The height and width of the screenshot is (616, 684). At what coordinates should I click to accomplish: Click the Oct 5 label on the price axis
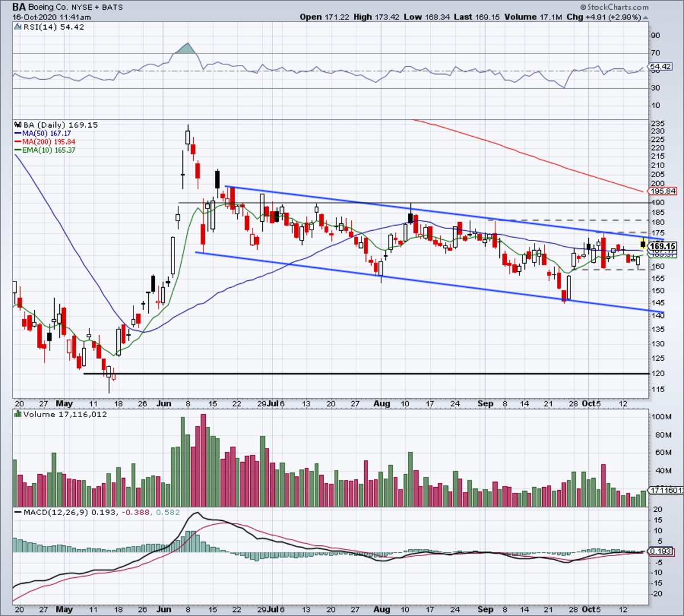point(591,403)
